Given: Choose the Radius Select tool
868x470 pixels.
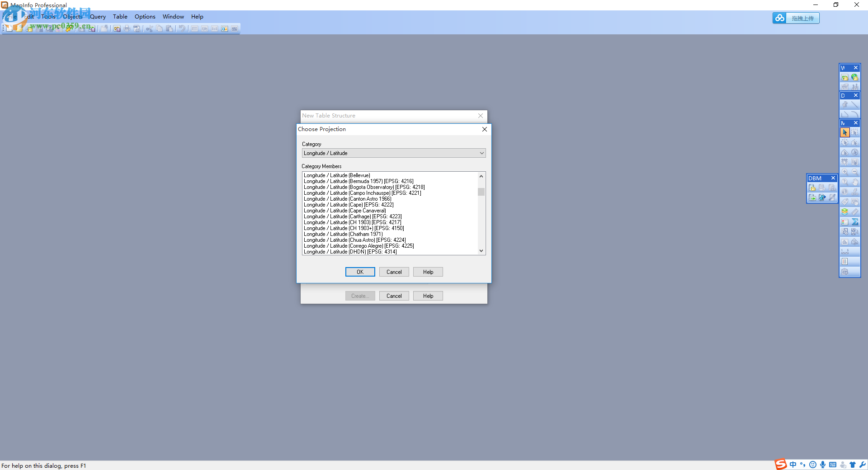Looking at the screenshot, I should [x=844, y=142].
